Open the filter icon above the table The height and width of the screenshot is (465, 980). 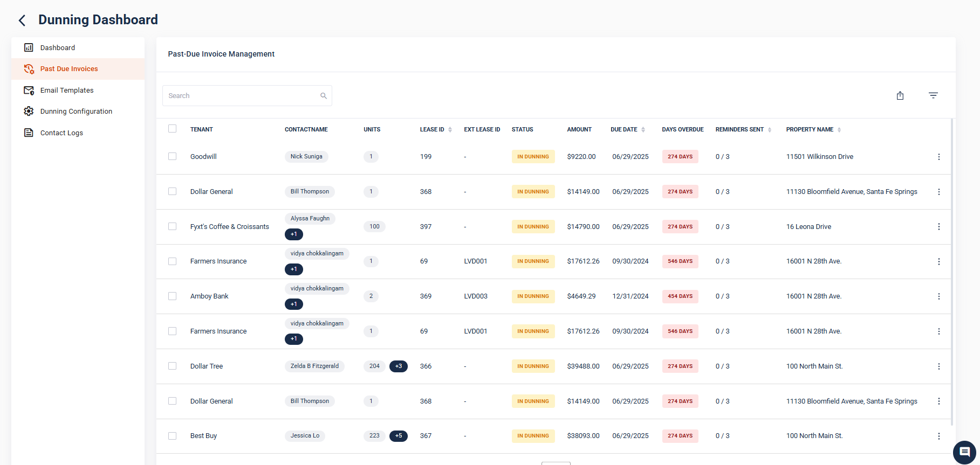933,95
